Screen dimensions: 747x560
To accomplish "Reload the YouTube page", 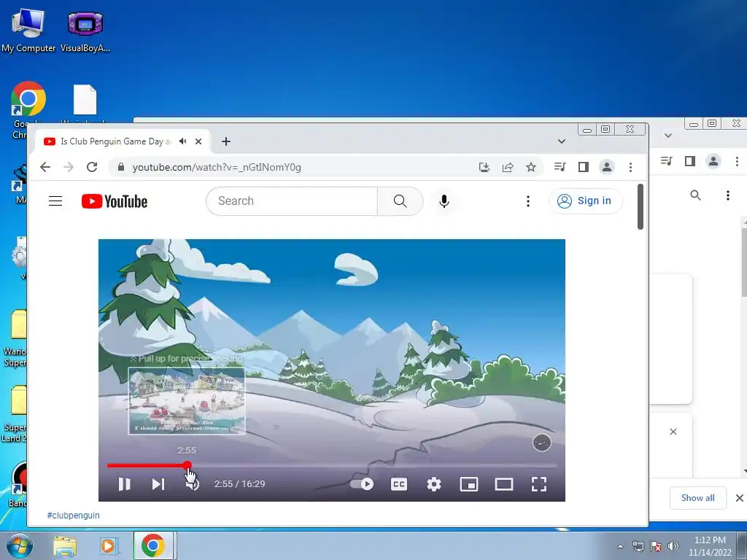I will coord(92,167).
